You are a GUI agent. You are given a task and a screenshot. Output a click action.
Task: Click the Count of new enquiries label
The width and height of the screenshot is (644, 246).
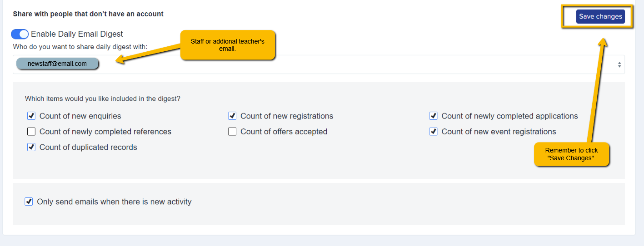(x=80, y=116)
